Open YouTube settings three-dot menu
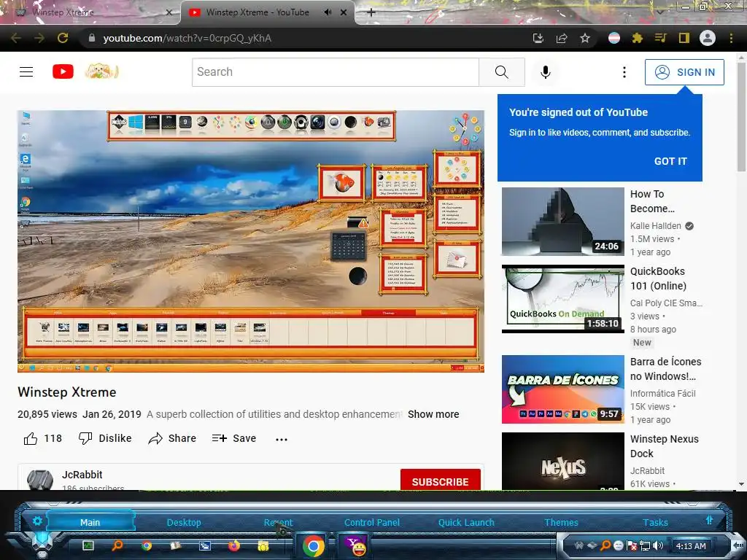Viewport: 747px width, 560px height. 624,72
